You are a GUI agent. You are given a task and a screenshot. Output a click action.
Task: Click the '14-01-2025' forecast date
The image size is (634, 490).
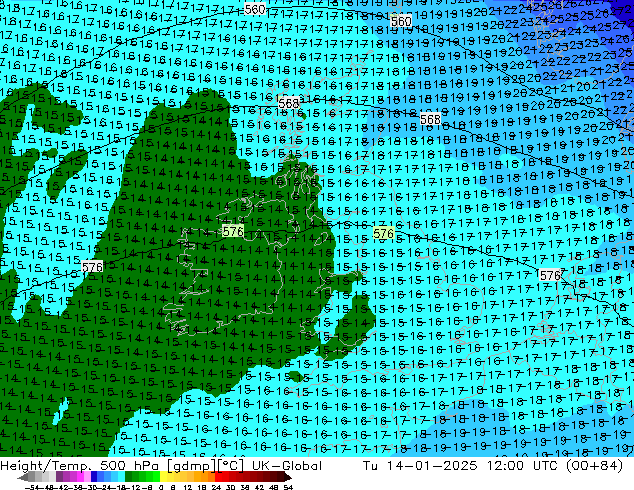coord(432,466)
